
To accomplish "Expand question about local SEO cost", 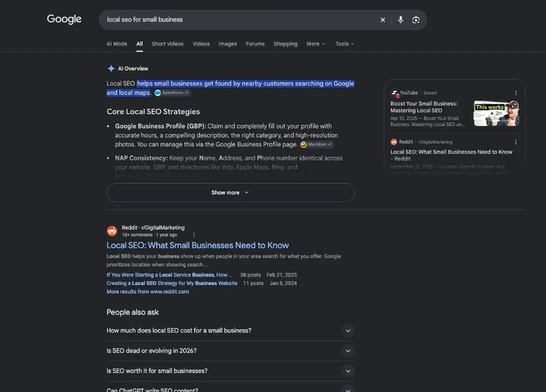I will (231, 330).
